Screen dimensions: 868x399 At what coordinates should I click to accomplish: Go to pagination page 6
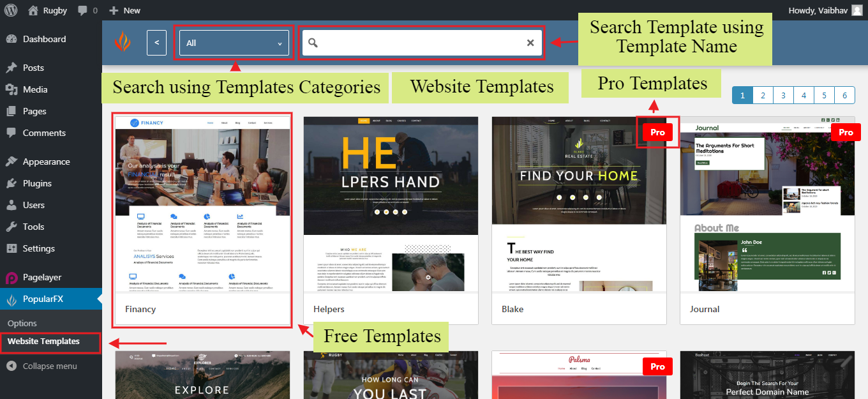tap(844, 95)
